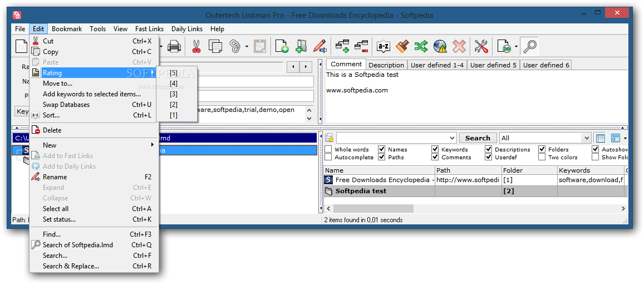This screenshot has width=644, height=284.
Task: Open the Tools menu
Action: pos(98,29)
